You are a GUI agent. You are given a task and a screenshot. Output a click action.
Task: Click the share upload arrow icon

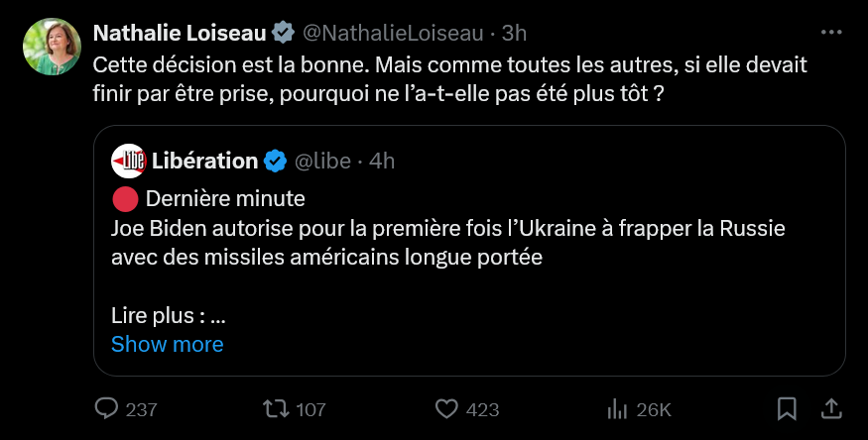830,408
